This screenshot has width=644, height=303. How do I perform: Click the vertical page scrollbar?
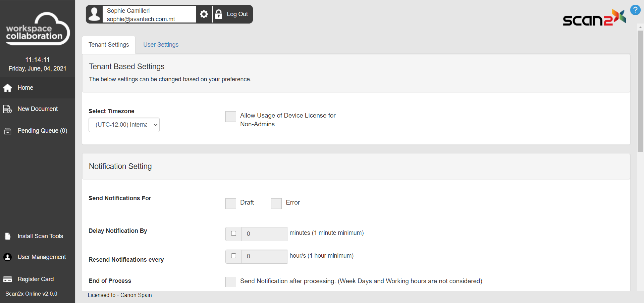pyautogui.click(x=640, y=91)
